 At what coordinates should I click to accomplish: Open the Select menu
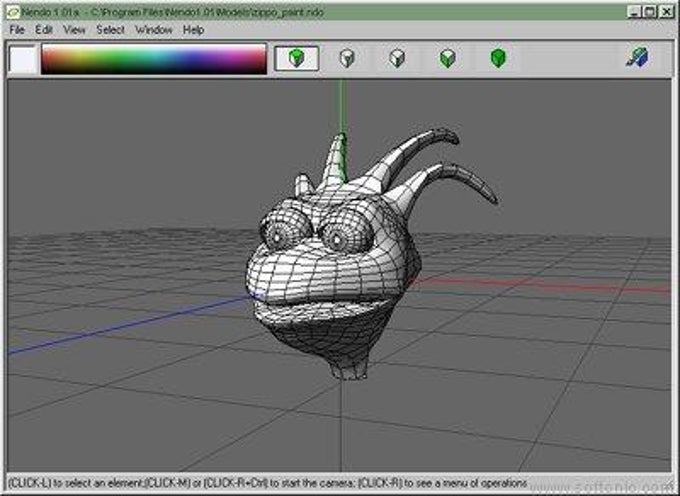click(x=110, y=30)
